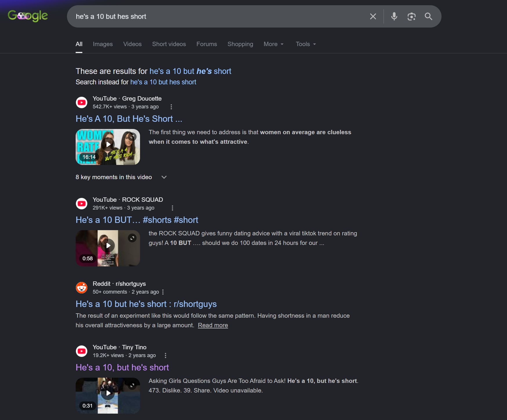The width and height of the screenshot is (507, 420).
Task: Open "He's a 10 BUT… #shorts #short" result
Action: pos(137,220)
